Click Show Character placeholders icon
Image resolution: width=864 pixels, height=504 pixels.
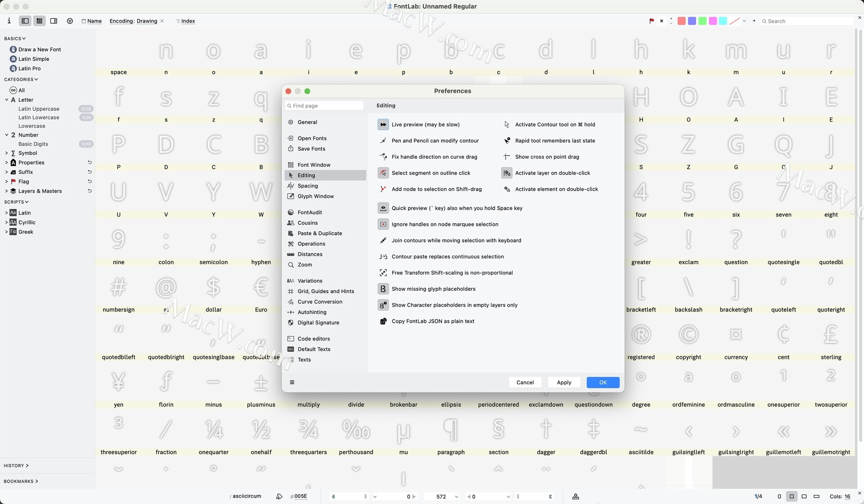point(383,306)
